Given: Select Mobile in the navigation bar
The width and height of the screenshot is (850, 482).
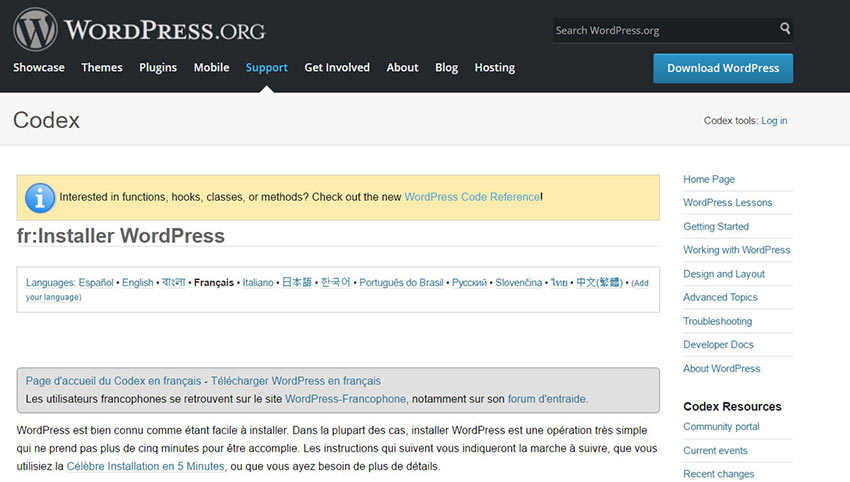Looking at the screenshot, I should click(x=211, y=68).
